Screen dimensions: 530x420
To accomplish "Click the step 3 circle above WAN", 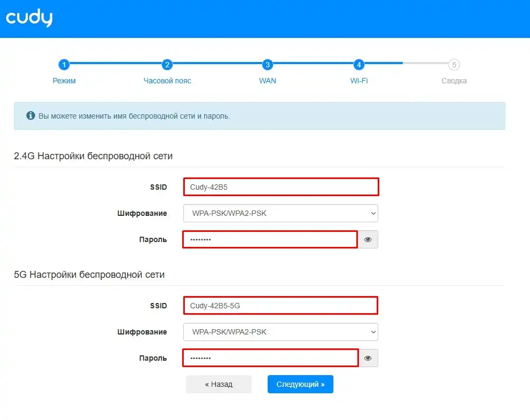I will (268, 65).
